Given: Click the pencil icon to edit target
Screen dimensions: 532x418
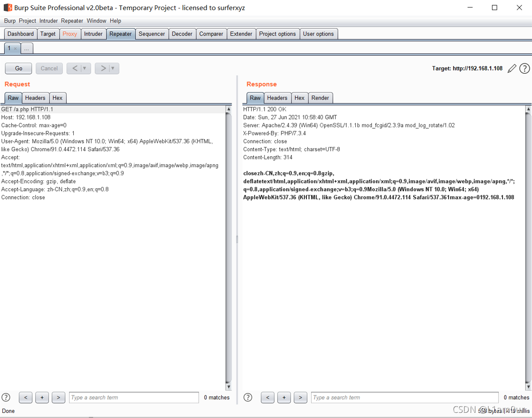Looking at the screenshot, I should 512,69.
